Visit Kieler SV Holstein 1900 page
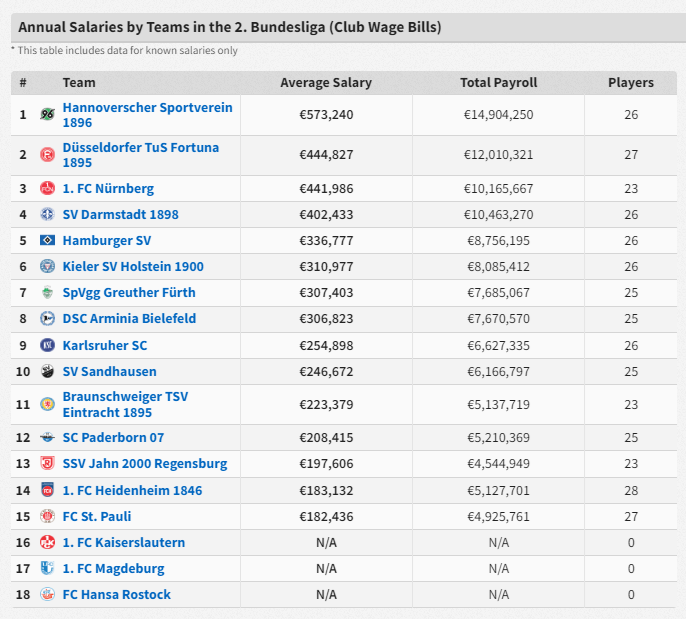Image resolution: width=686 pixels, height=619 pixels. point(133,266)
